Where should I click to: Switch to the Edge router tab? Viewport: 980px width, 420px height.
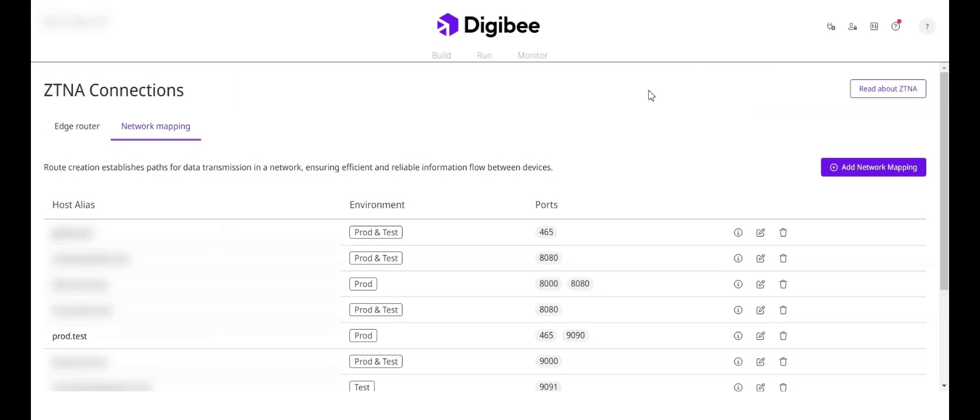[x=77, y=126]
